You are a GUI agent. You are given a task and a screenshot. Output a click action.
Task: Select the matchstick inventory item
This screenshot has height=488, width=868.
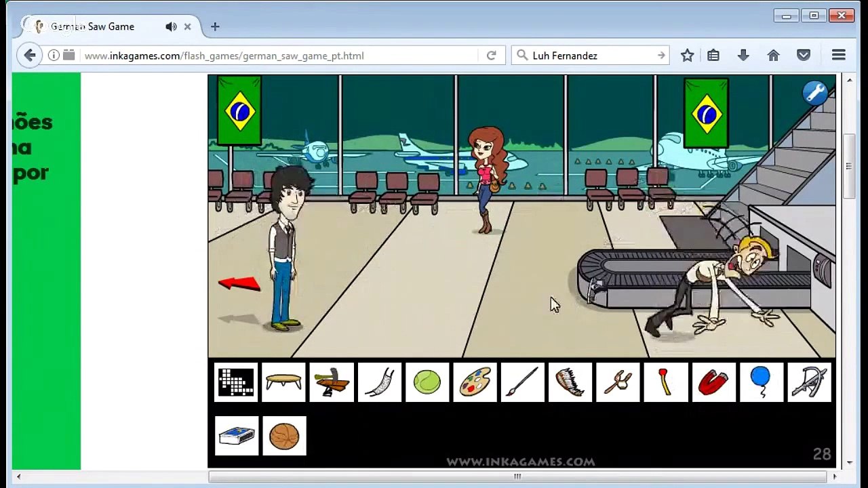pos(666,382)
